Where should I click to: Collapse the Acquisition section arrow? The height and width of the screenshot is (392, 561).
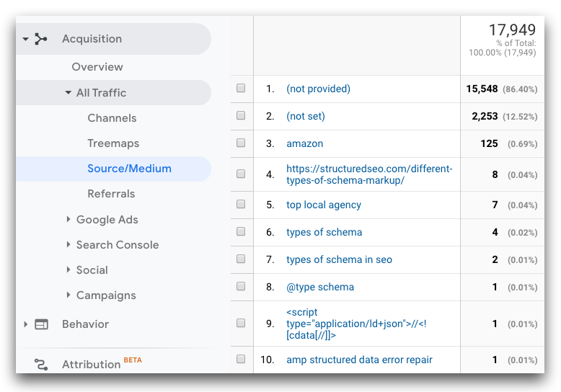26,39
